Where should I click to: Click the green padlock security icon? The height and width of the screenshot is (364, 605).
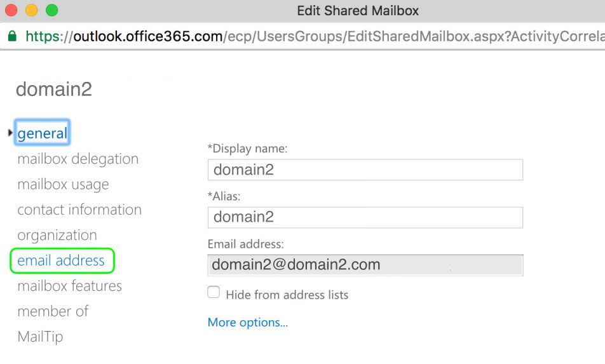tap(12, 36)
